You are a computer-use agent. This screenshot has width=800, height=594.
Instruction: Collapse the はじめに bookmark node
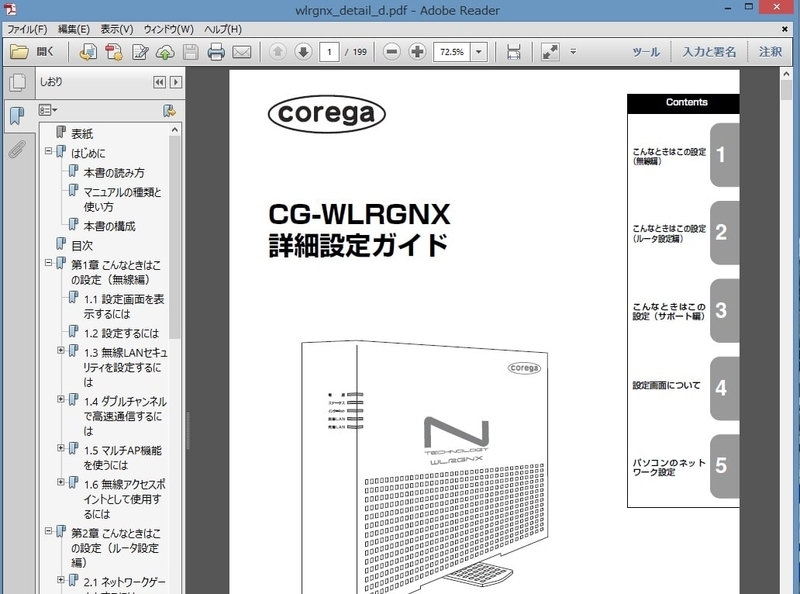48,151
